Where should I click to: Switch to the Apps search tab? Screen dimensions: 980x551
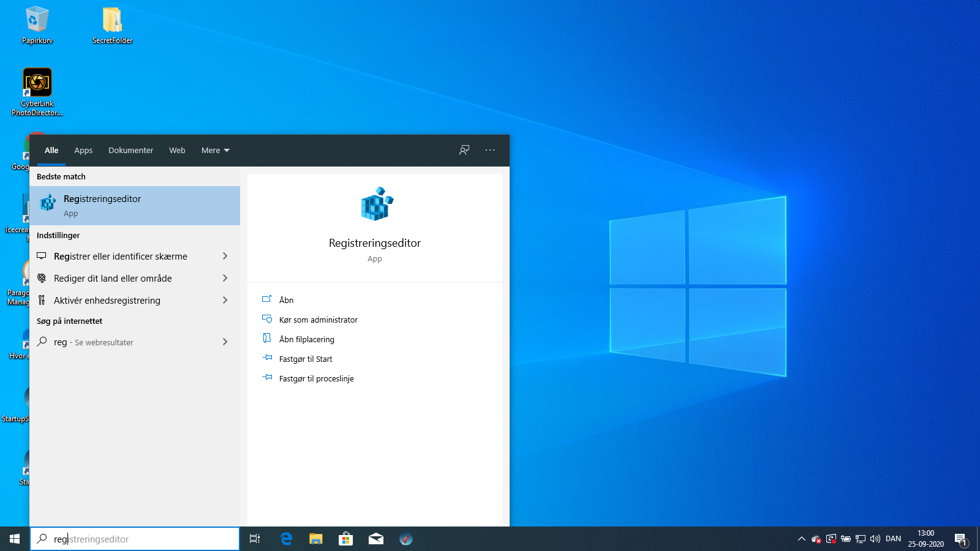pos(83,150)
